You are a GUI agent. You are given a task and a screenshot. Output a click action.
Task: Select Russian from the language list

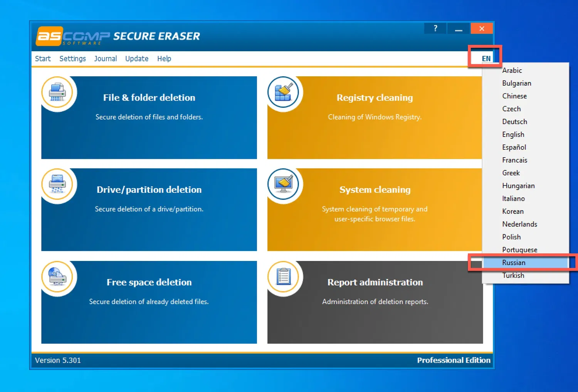point(514,262)
